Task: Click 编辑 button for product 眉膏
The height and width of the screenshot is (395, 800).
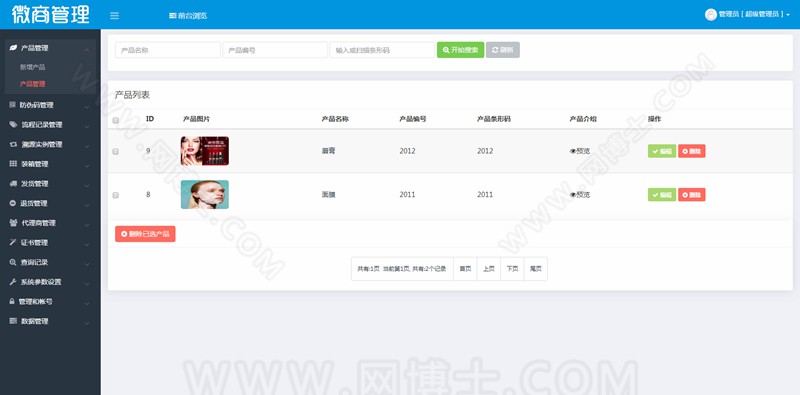Action: 662,151
